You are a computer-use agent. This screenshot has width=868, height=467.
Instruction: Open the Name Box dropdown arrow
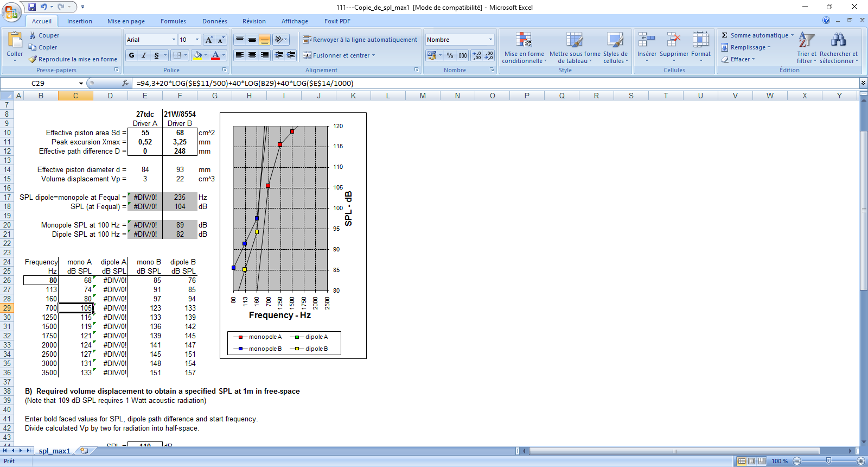(x=81, y=83)
